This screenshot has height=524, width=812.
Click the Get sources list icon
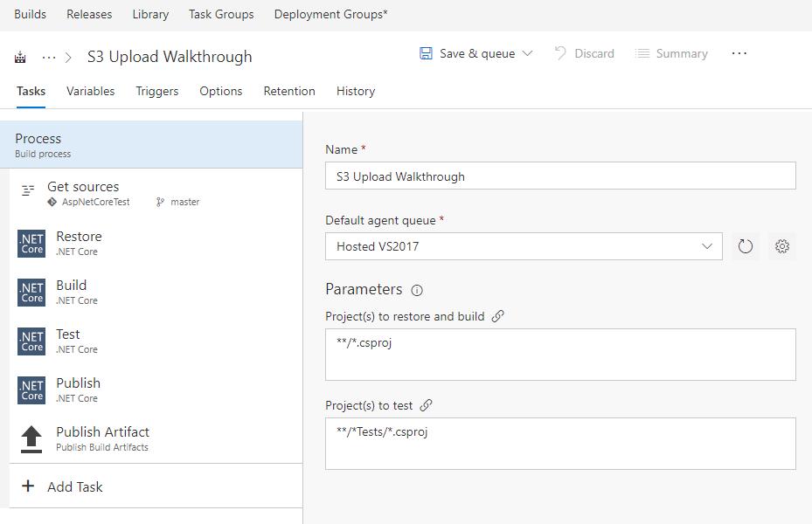27,190
